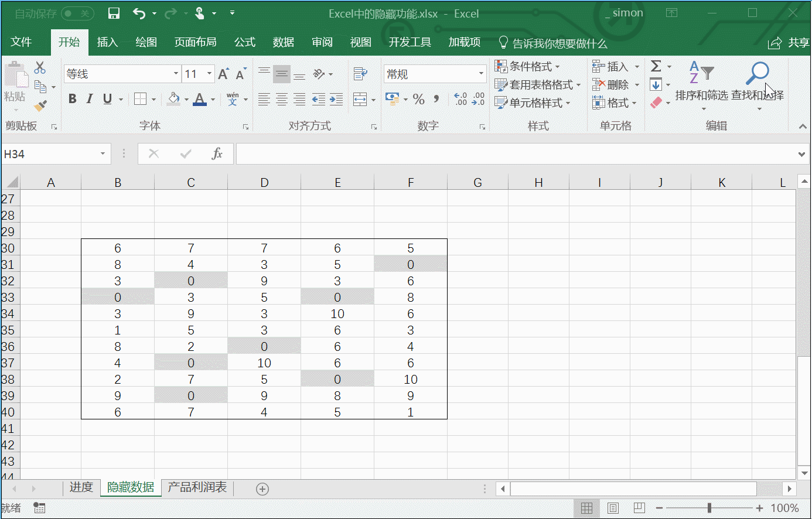The image size is (812, 519).
Task: Click 排序和筛选 Sort and Filter
Action: pos(701,86)
